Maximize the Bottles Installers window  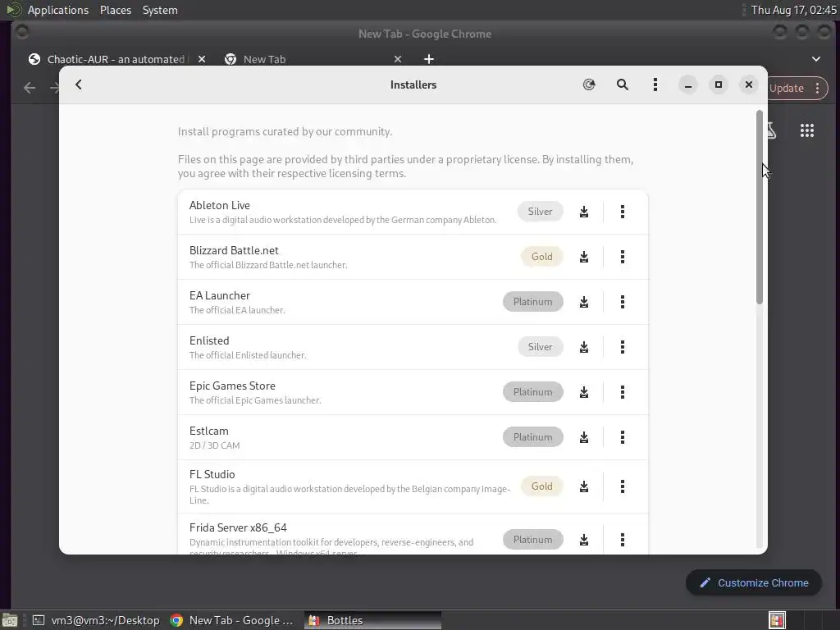[x=719, y=84]
